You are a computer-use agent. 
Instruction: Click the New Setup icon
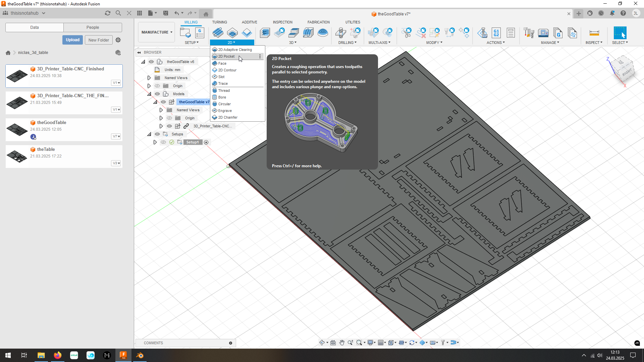tap(185, 33)
